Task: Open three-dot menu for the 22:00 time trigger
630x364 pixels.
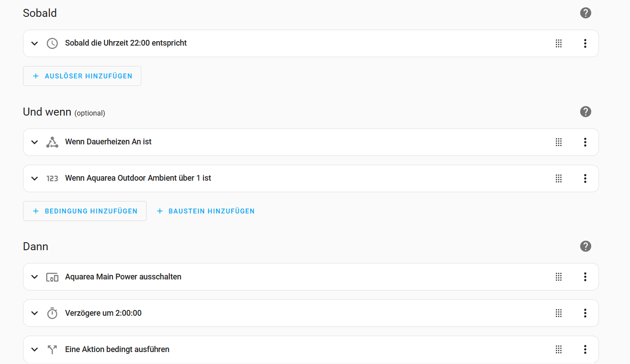Action: [x=585, y=43]
